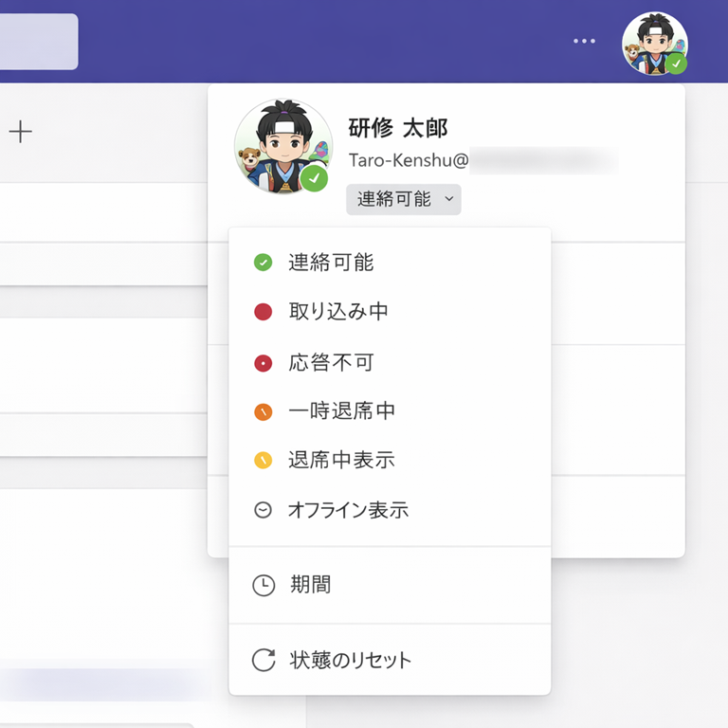Click the profile avatar in the top bar
This screenshot has height=728, width=728.
point(654,44)
